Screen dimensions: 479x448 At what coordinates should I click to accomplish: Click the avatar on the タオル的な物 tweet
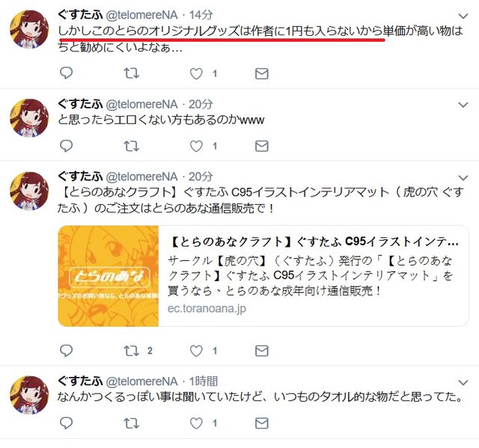pos(29,395)
